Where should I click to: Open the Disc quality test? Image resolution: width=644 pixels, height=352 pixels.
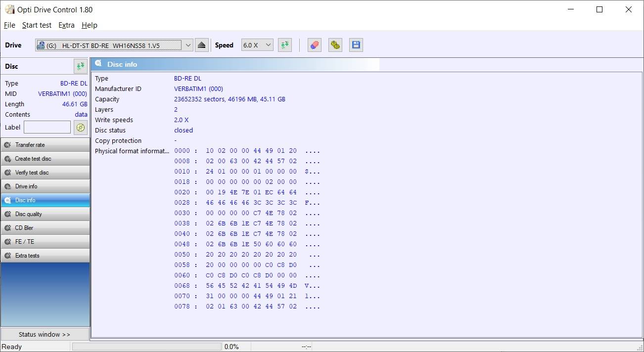pyautogui.click(x=45, y=214)
